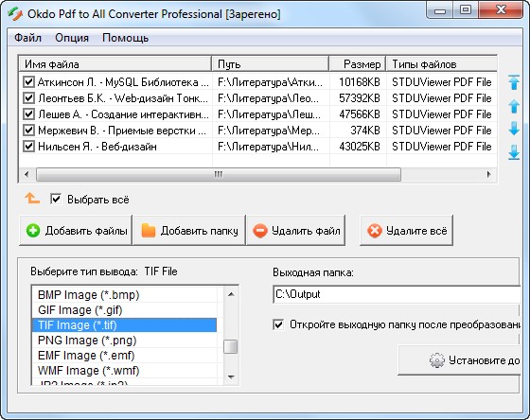
Task: Click output type list scroll up arrow
Action: tap(231, 294)
